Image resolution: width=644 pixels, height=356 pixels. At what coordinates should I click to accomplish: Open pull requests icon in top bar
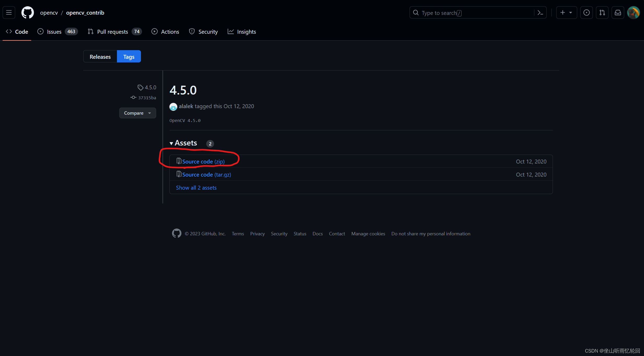coord(602,13)
